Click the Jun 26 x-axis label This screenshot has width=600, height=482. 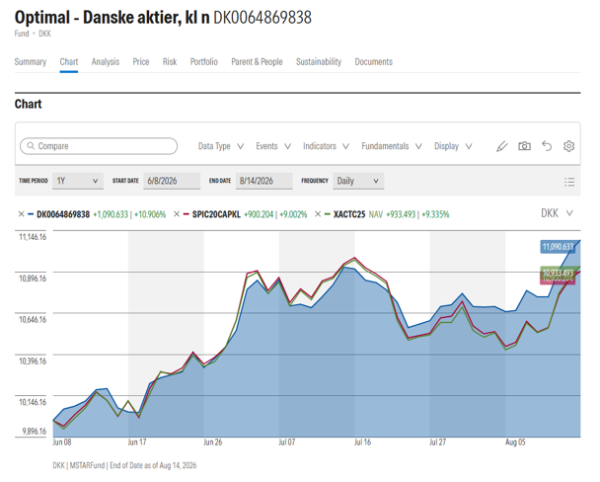212,443
